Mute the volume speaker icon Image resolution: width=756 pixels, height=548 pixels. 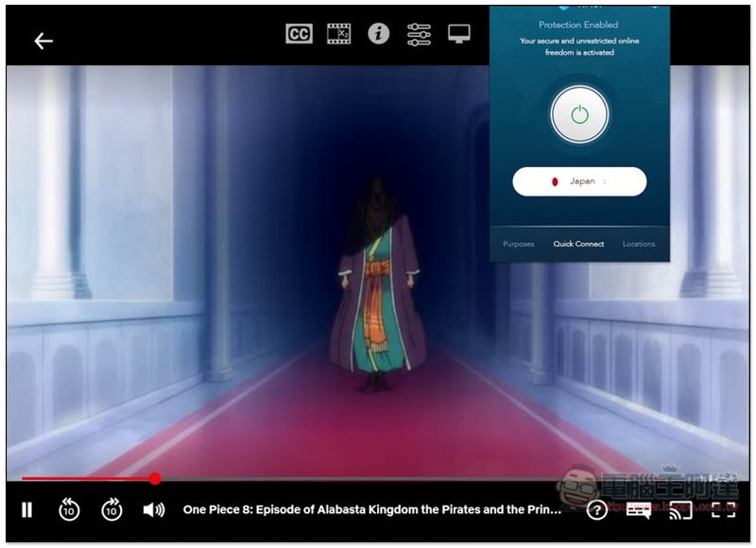[x=154, y=509]
